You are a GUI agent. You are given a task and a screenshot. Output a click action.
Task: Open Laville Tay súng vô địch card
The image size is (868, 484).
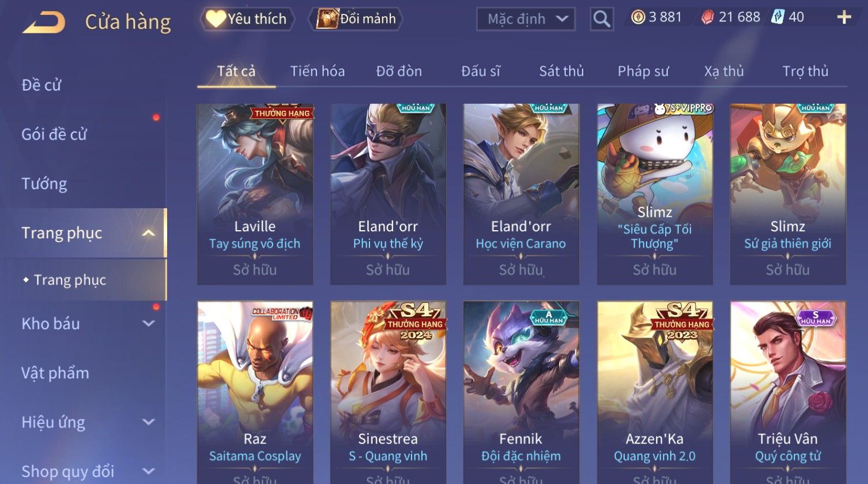pos(255,194)
